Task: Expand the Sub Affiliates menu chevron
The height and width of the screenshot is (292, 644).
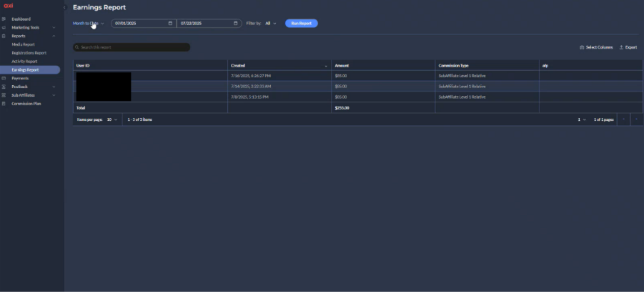Action: [x=54, y=95]
